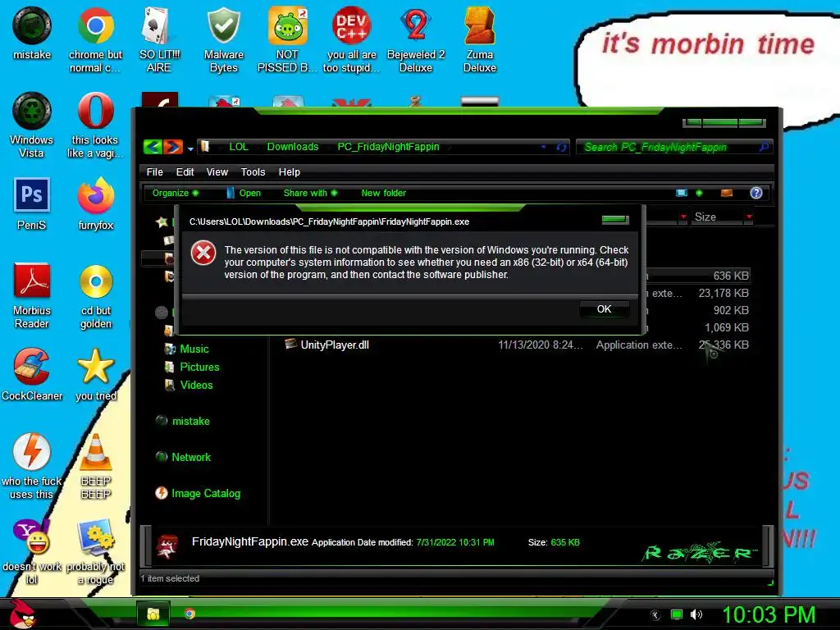Launch the DEV C++ desktop shortcut
Screen dimensions: 840x630
tap(351, 39)
